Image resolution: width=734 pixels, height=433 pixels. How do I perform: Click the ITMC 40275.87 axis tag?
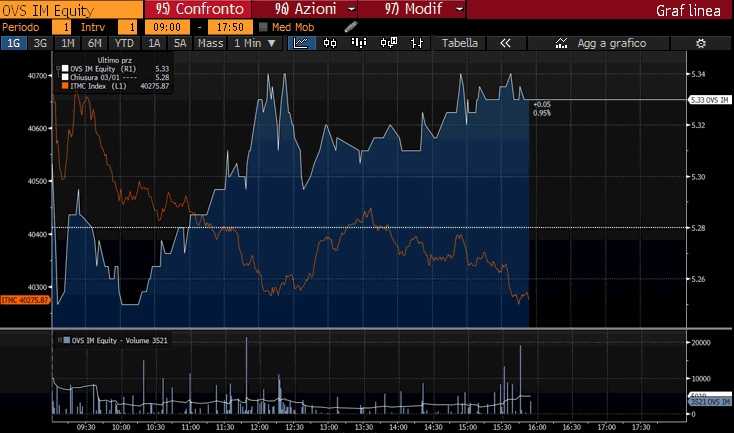[x=25, y=300]
